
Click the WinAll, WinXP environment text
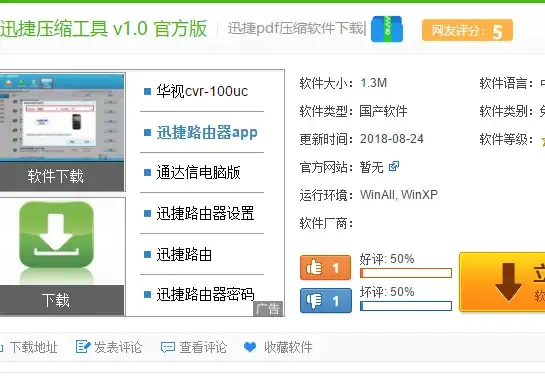(399, 195)
